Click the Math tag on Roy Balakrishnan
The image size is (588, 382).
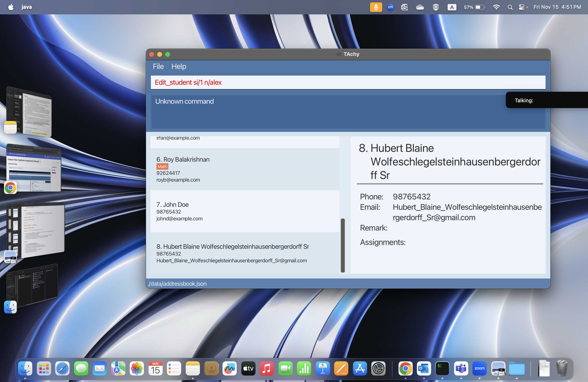click(162, 166)
